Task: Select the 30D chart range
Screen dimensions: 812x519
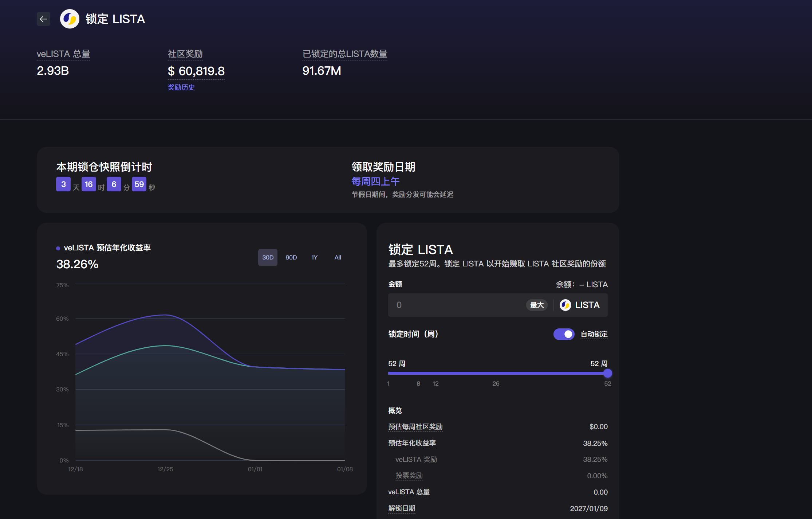Action: [x=268, y=258]
